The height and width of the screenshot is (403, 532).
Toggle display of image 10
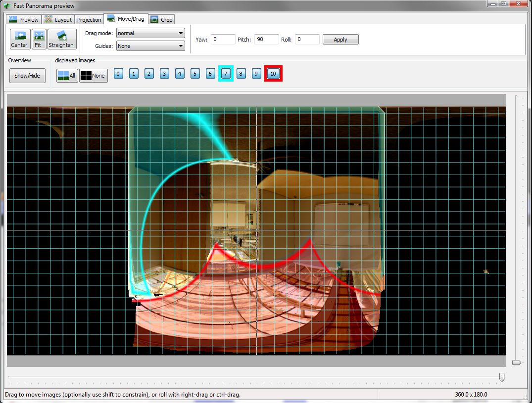click(x=273, y=74)
